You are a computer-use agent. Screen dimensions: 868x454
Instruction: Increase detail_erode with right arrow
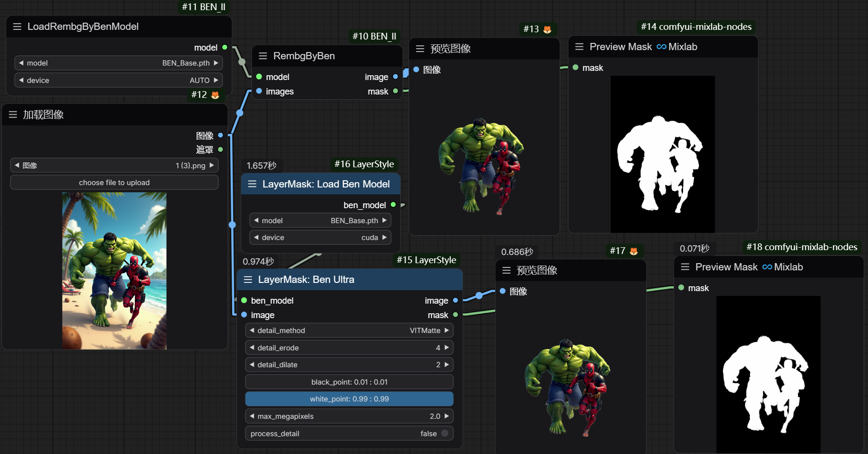point(447,347)
